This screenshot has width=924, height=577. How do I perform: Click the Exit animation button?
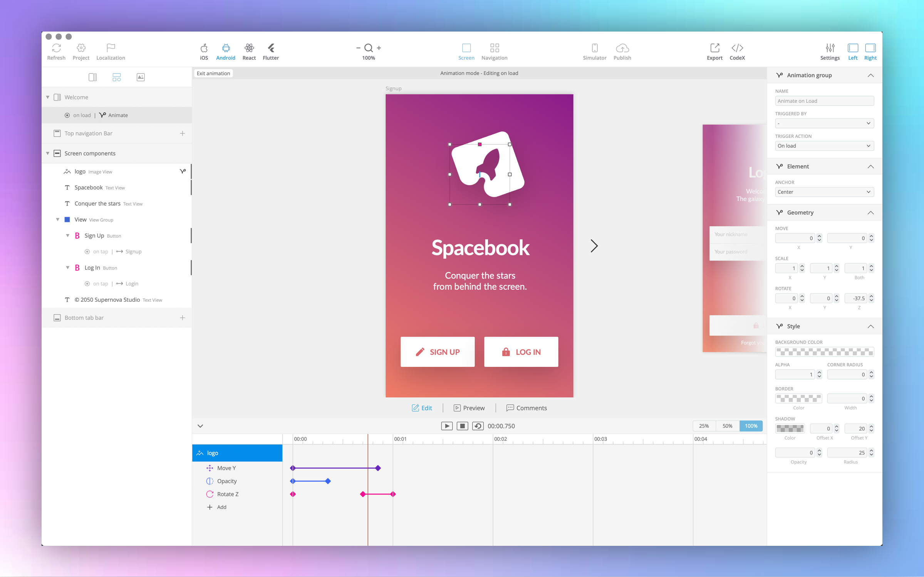coord(213,73)
